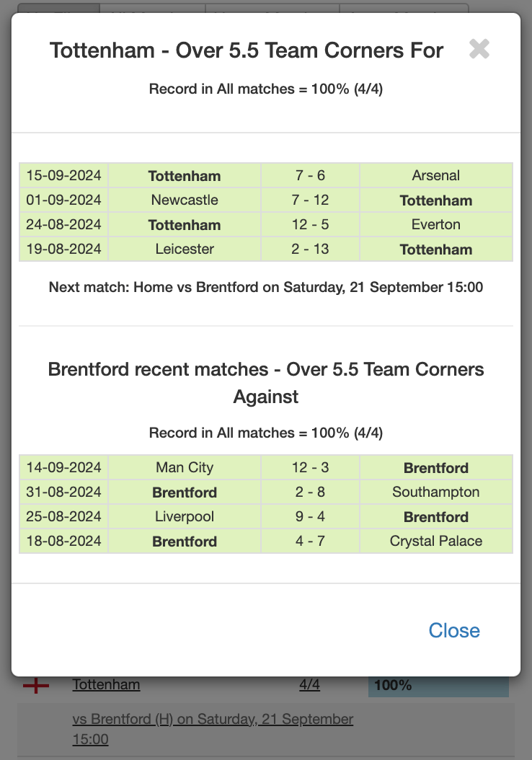Select the 15-09-2024 Tottenham vs Arsenal row
Viewport: 532px width, 760px height.
pos(266,175)
